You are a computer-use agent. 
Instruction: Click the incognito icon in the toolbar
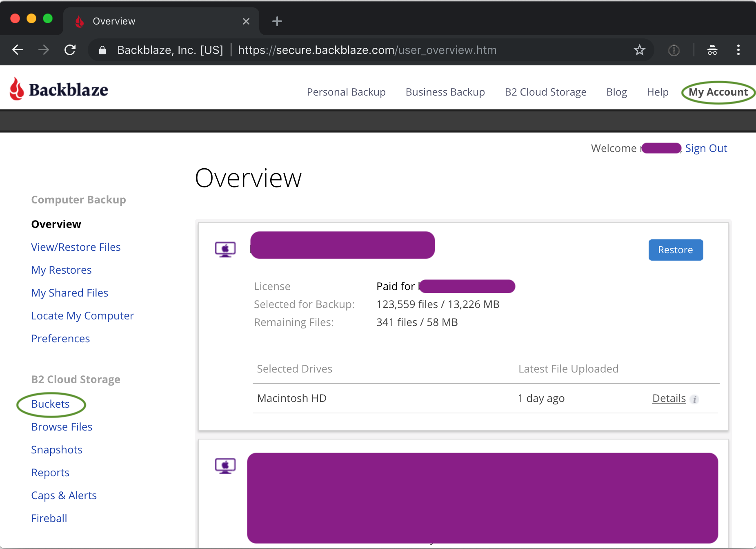pyautogui.click(x=712, y=50)
